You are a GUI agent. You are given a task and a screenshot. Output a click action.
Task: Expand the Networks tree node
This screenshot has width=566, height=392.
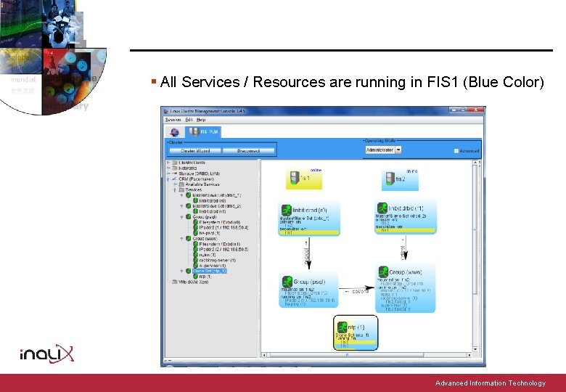(168, 168)
